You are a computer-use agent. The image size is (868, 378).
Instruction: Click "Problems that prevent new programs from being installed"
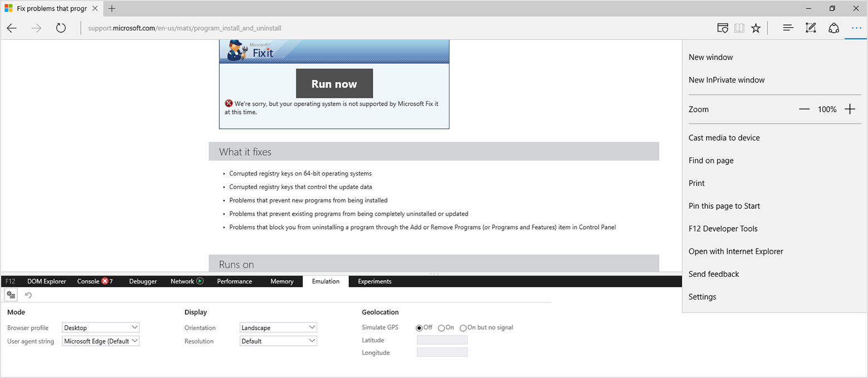(308, 200)
